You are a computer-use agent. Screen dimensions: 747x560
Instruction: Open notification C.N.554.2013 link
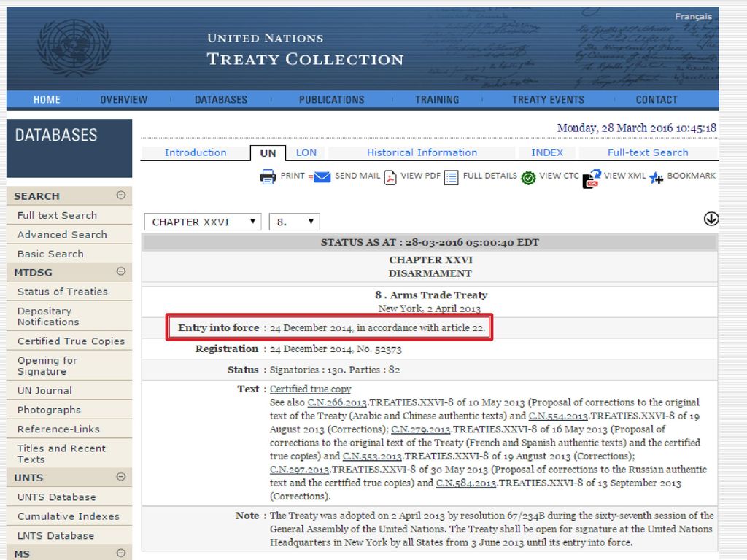pyautogui.click(x=558, y=416)
